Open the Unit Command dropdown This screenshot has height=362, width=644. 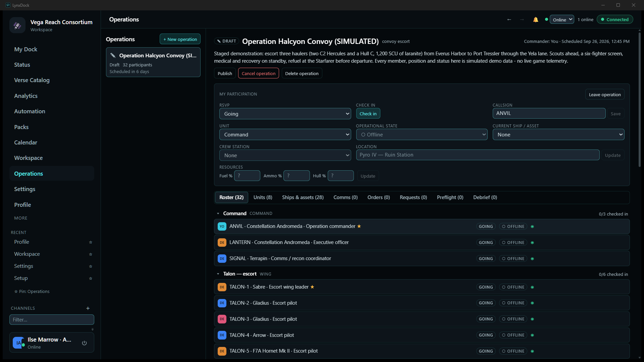[285, 135]
